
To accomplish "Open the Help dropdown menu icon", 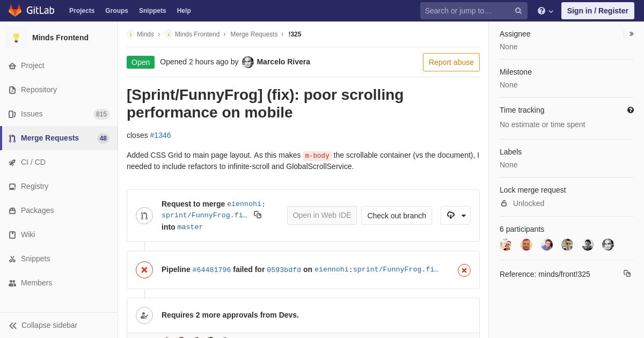I will click(x=545, y=11).
